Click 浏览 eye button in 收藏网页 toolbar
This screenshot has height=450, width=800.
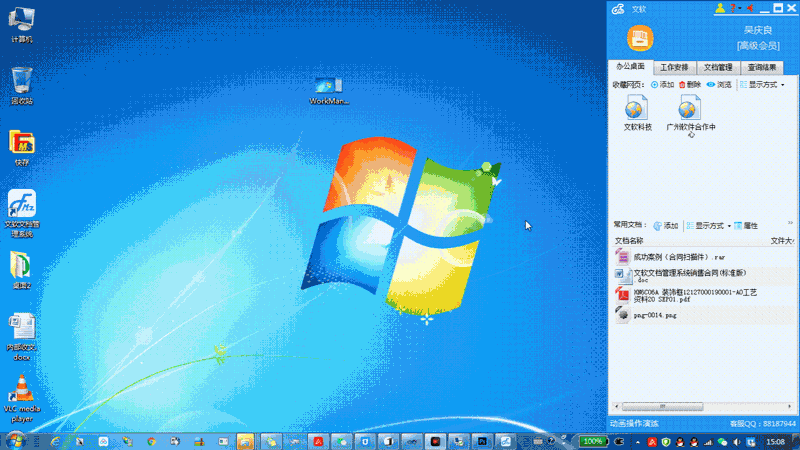pyautogui.click(x=719, y=85)
